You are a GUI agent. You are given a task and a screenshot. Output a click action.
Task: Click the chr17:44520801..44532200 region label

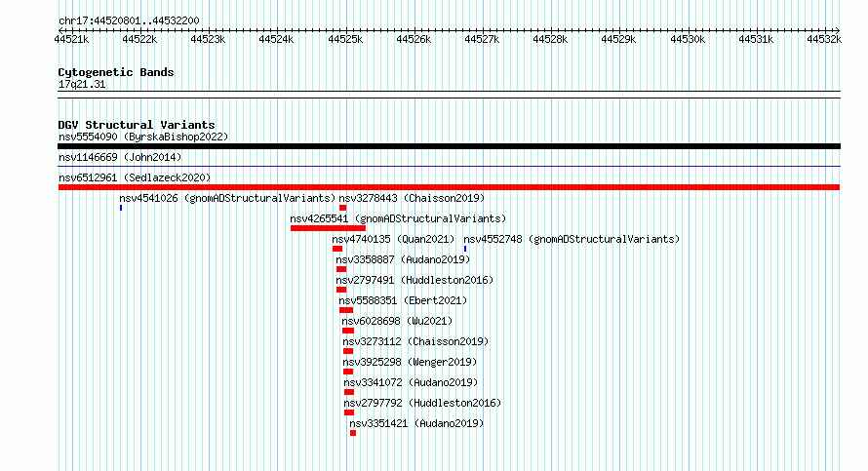coord(129,20)
